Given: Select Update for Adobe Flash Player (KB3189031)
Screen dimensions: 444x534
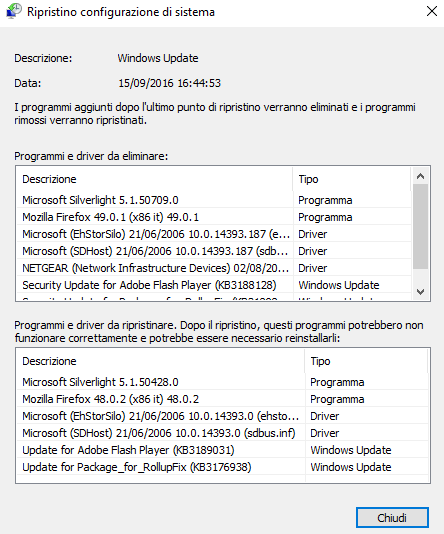Looking at the screenshot, I should click(223, 450).
